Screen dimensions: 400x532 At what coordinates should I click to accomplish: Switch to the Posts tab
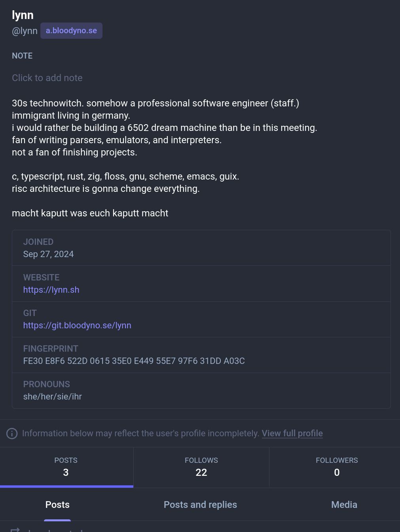pyautogui.click(x=57, y=505)
